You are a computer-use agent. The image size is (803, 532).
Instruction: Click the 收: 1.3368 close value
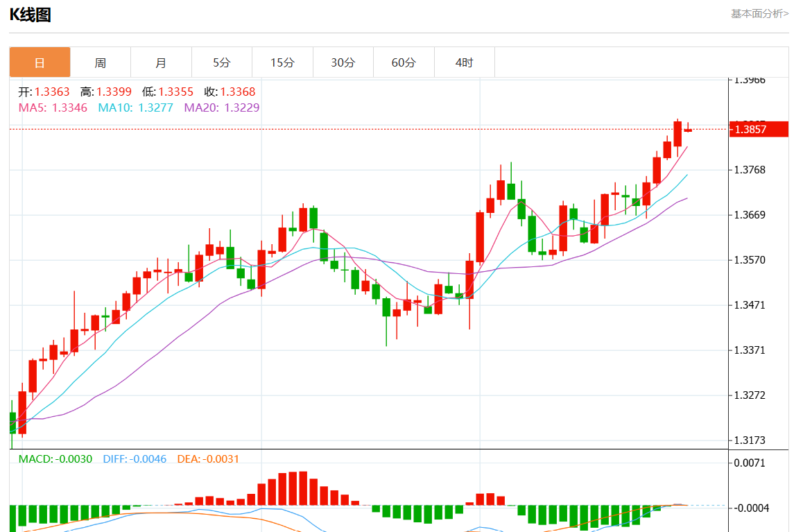(x=230, y=92)
